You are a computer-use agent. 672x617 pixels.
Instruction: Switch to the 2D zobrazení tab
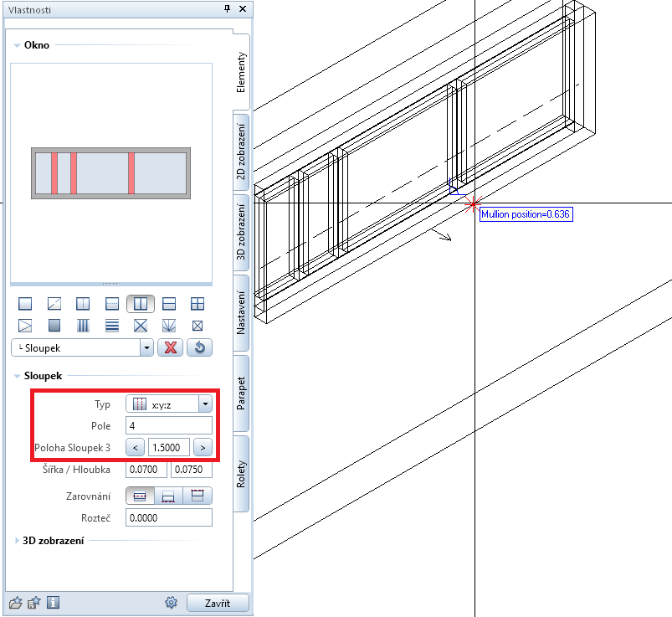(241, 152)
